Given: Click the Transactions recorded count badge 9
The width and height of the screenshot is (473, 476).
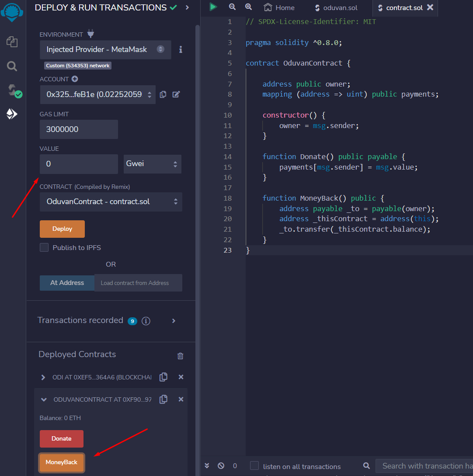Looking at the screenshot, I should [x=132, y=321].
